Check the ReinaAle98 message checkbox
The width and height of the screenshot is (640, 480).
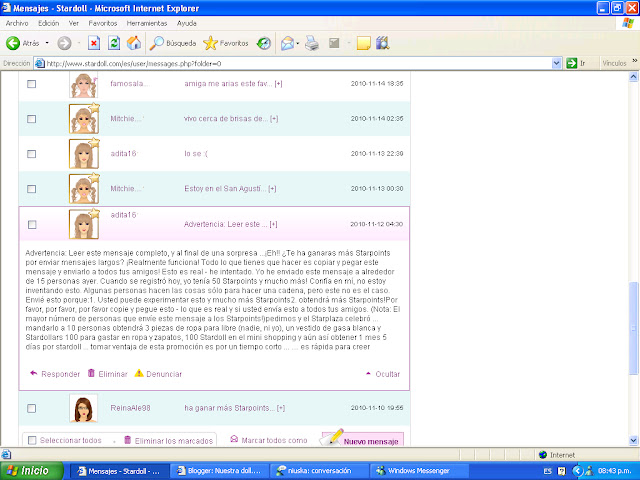pos(31,408)
